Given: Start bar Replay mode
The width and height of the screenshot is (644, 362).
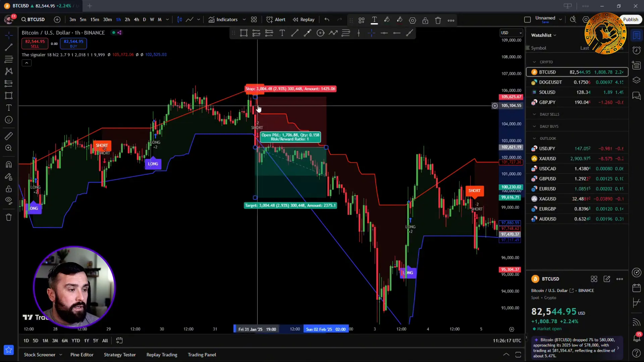Looking at the screenshot, I should click(x=304, y=19).
